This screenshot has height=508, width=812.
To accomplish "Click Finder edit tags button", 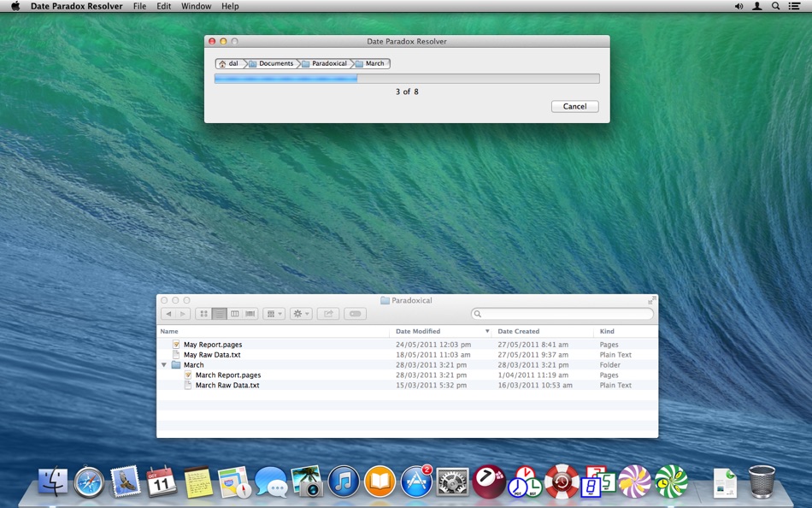I will [x=356, y=314].
